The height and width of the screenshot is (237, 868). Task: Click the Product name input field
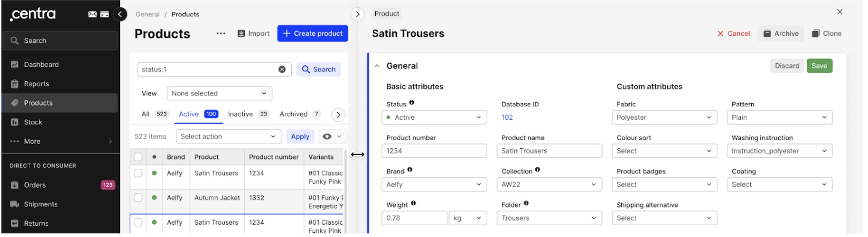pos(549,151)
